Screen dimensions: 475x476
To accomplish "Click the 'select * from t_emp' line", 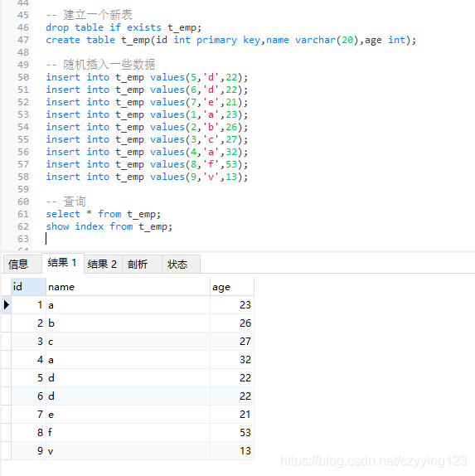I will [x=103, y=214].
